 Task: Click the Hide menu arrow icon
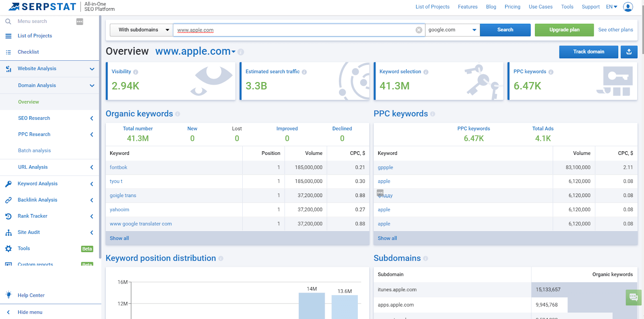coord(8,312)
